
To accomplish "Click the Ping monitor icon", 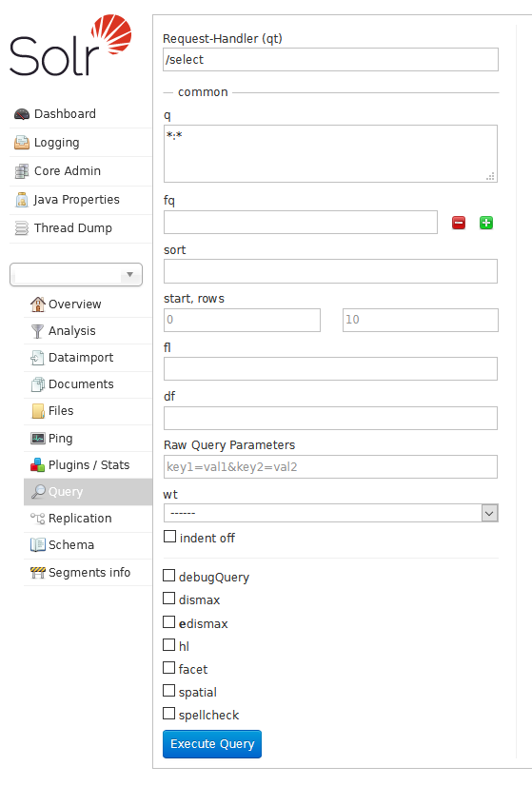I will [x=38, y=439].
